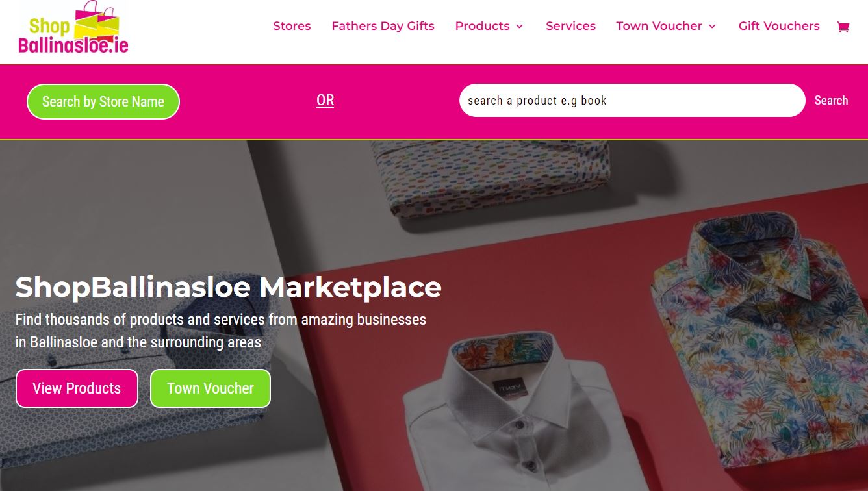The width and height of the screenshot is (868, 491).
Task: Click the product search input field
Action: (x=632, y=101)
